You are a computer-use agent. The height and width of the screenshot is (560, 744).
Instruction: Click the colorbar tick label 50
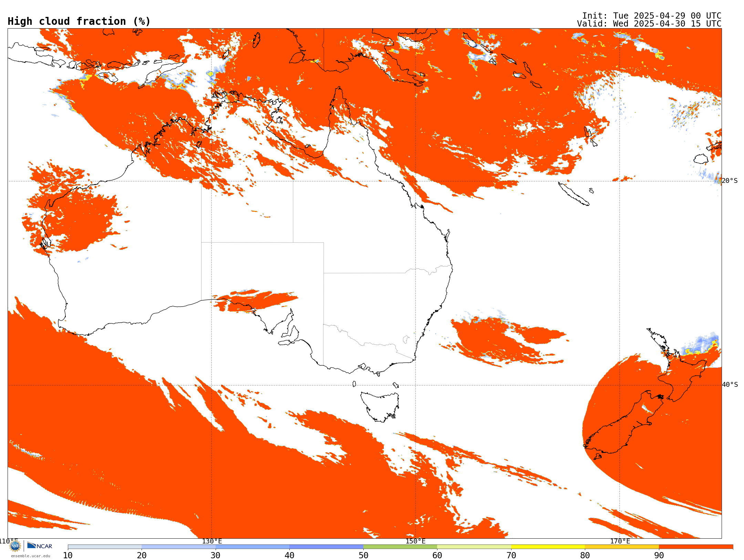coord(363,556)
